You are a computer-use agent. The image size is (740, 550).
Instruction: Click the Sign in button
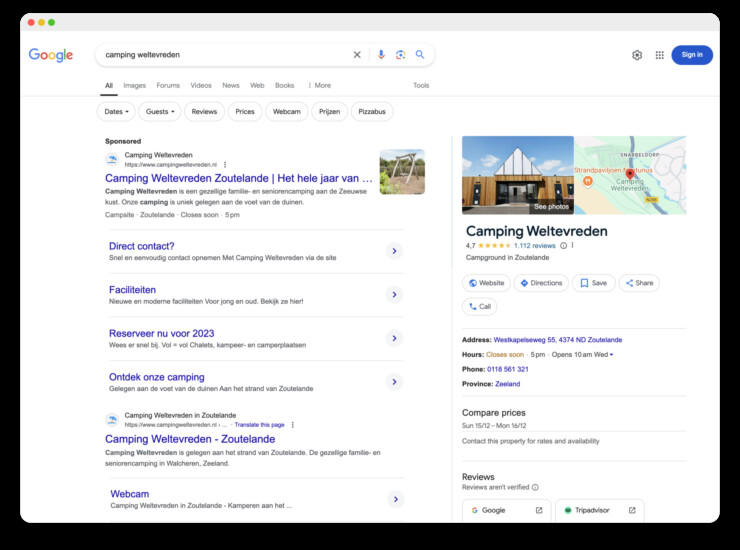pos(692,55)
